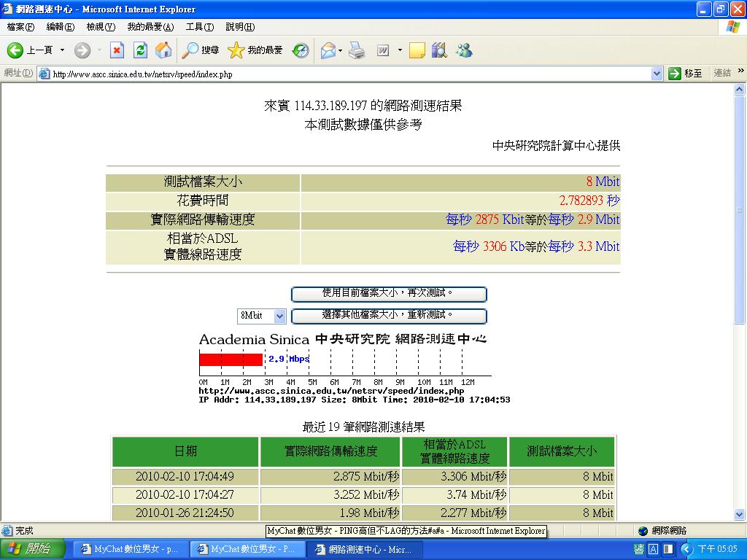Screen dimensions: 747x560
Task: Click the Stop loading toolbar icon
Action: (117, 50)
